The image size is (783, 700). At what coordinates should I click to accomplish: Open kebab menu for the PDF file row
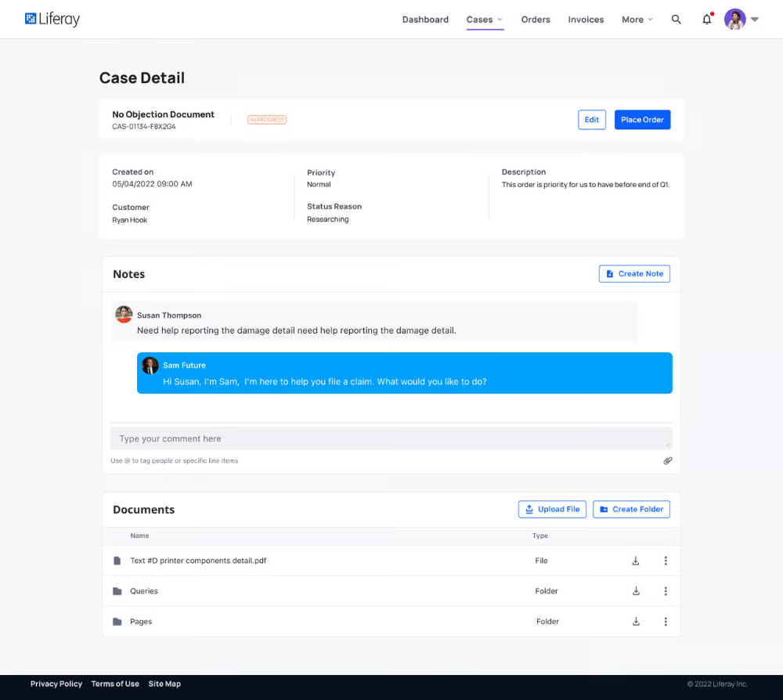pyautogui.click(x=666, y=561)
